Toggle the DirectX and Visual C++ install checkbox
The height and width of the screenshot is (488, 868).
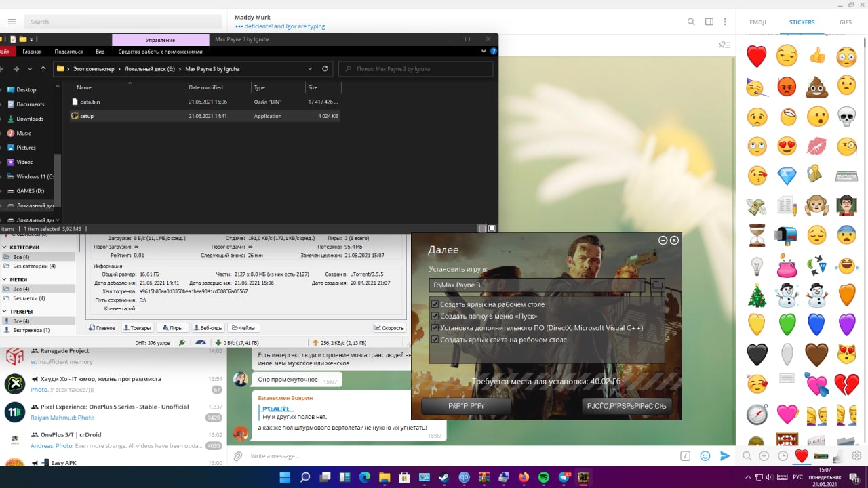point(435,328)
